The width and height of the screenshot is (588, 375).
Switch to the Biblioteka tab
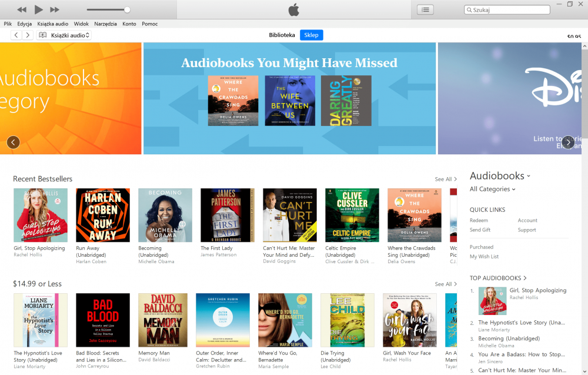point(282,35)
